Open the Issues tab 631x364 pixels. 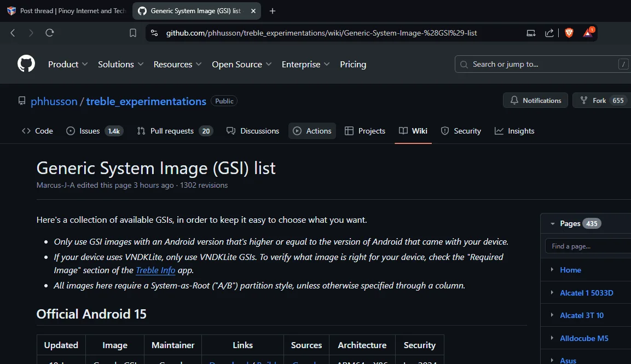[x=95, y=131]
